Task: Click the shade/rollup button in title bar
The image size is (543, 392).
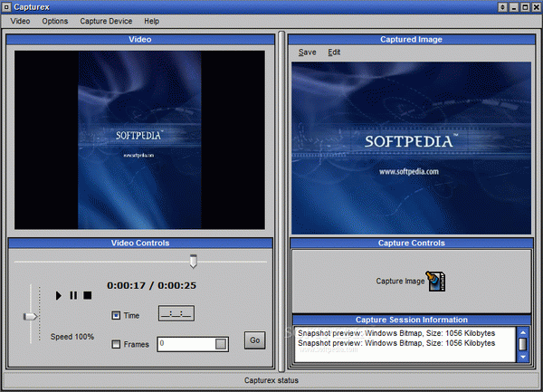Action: click(502, 7)
